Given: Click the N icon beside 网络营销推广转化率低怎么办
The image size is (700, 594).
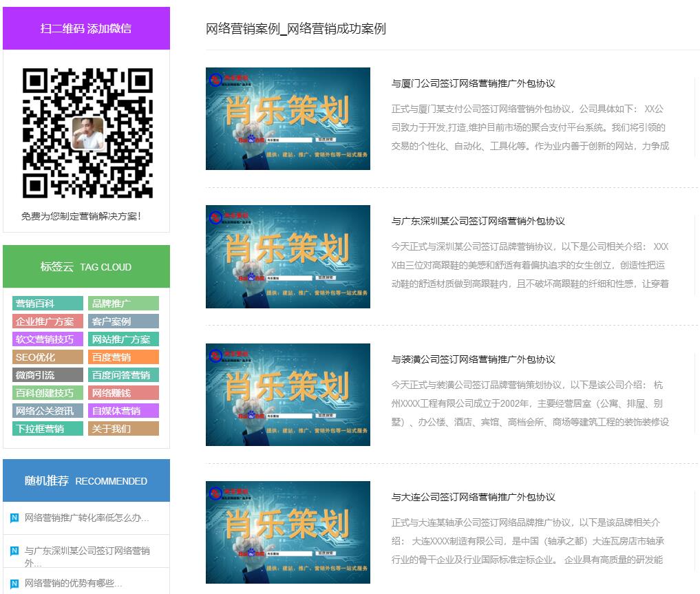Looking at the screenshot, I should pos(14,518).
